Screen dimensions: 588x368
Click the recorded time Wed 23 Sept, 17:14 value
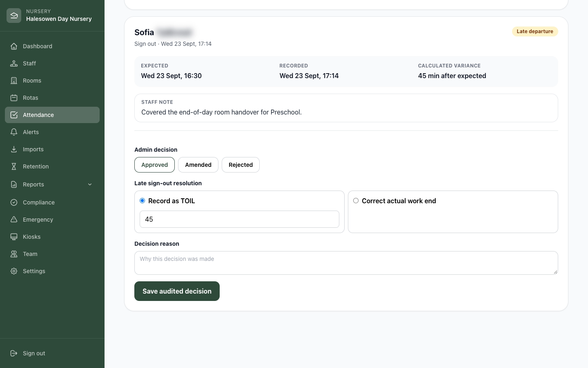click(309, 76)
